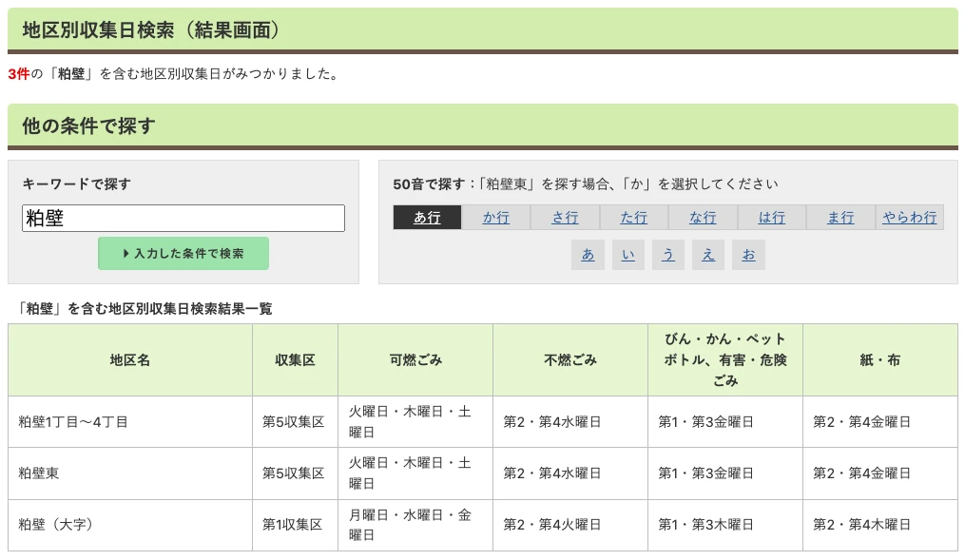Select the highlighted あ行 tab

coord(427,217)
